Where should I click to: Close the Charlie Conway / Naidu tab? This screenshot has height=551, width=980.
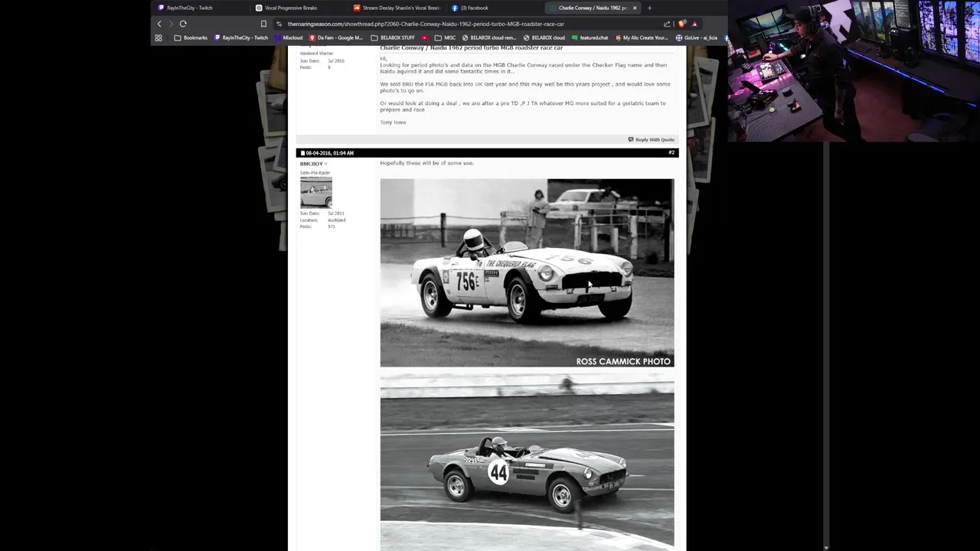(x=634, y=8)
